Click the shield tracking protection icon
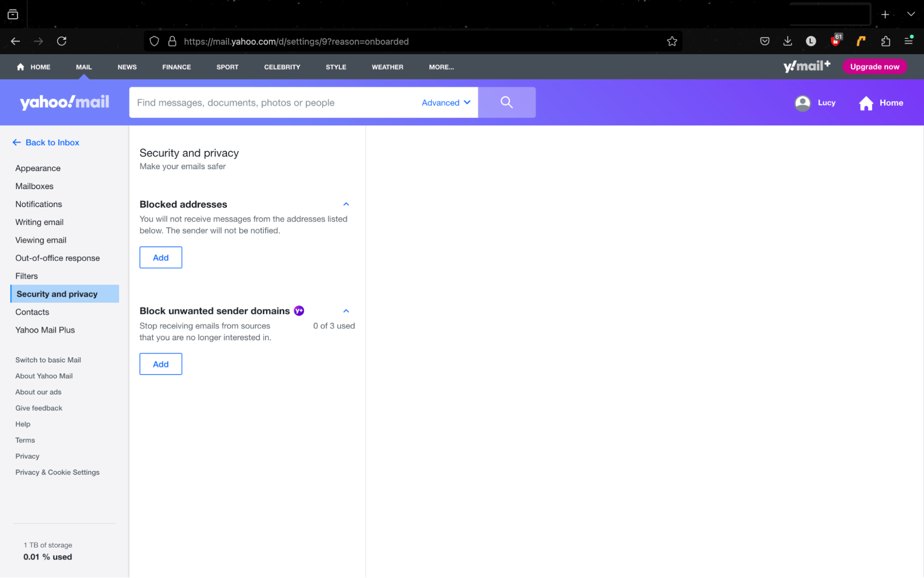This screenshot has width=924, height=578. click(x=154, y=41)
